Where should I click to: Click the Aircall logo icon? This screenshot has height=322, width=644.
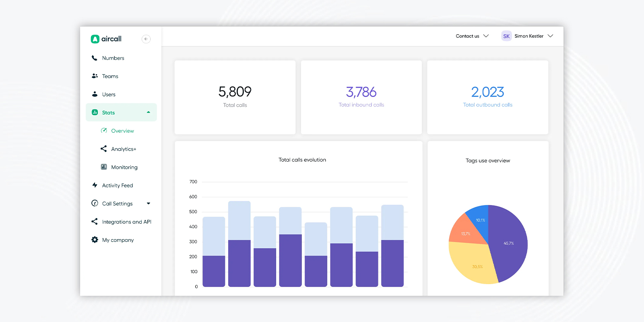point(95,39)
